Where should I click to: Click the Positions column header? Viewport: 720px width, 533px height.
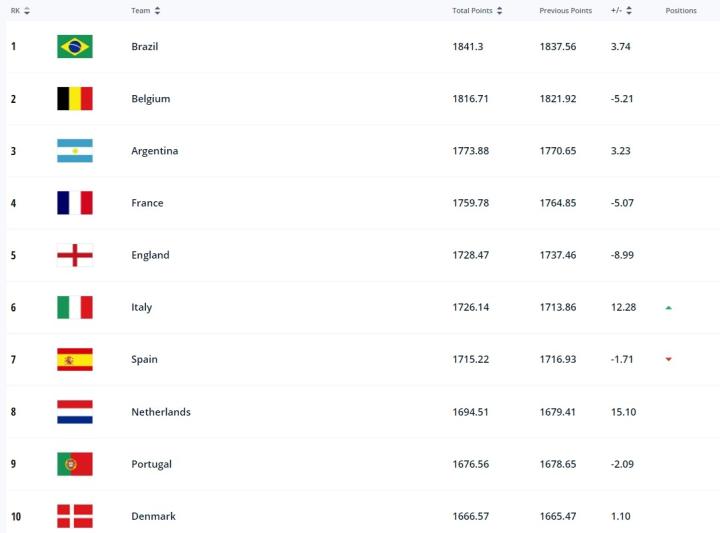point(681,11)
